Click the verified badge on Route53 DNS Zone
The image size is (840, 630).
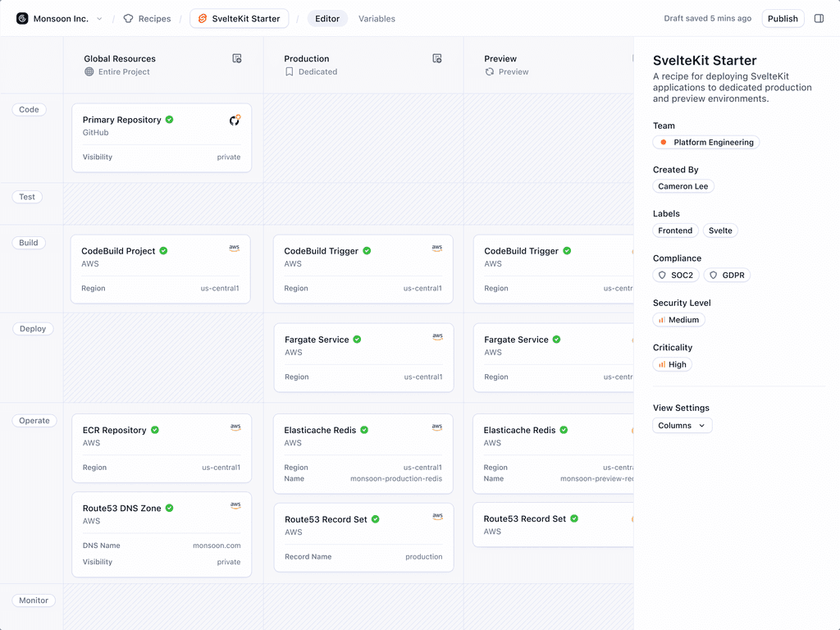click(170, 508)
